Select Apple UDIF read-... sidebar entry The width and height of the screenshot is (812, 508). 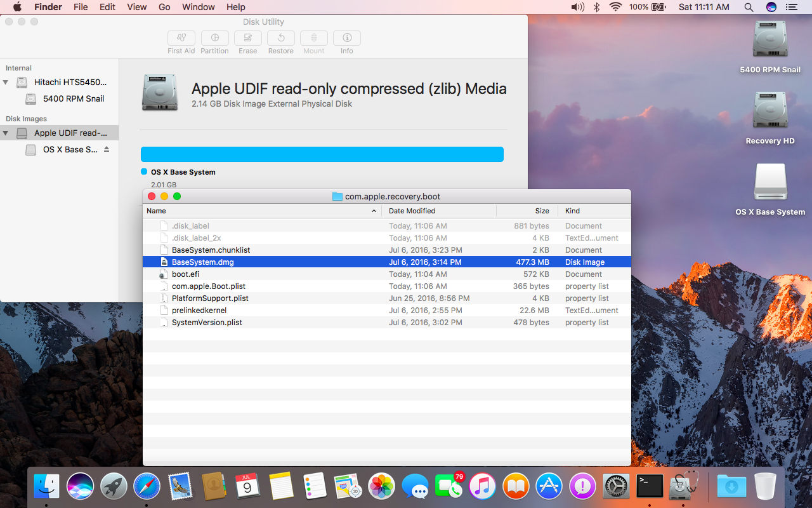(59, 133)
